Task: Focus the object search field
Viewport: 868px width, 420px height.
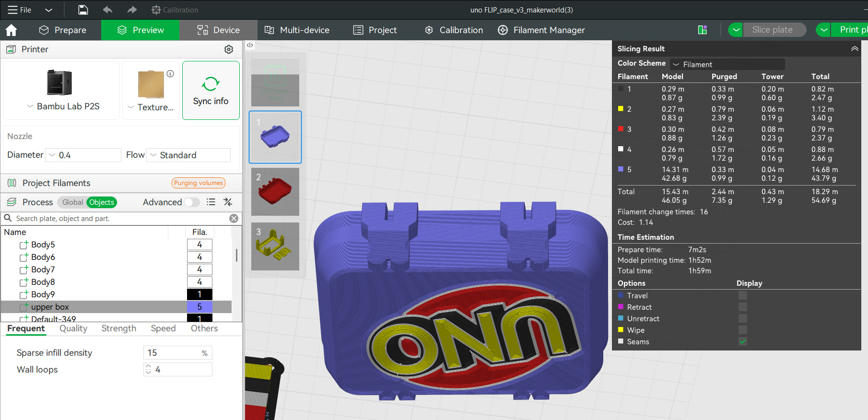Action: point(120,219)
